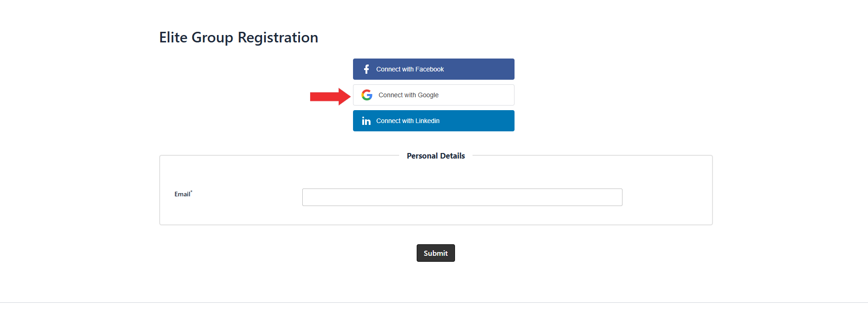Image resolution: width=868 pixels, height=312 pixels.
Task: Focus the Email input field
Action: click(462, 197)
